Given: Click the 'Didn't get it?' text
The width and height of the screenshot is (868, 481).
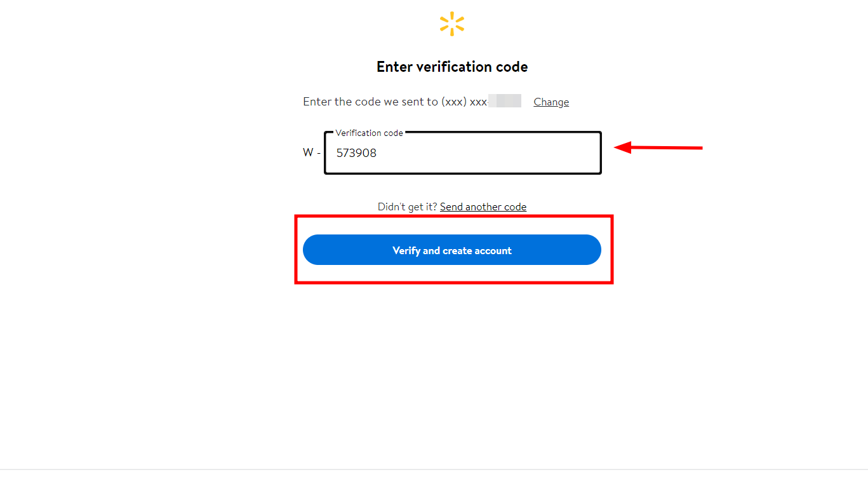Looking at the screenshot, I should click(x=407, y=207).
